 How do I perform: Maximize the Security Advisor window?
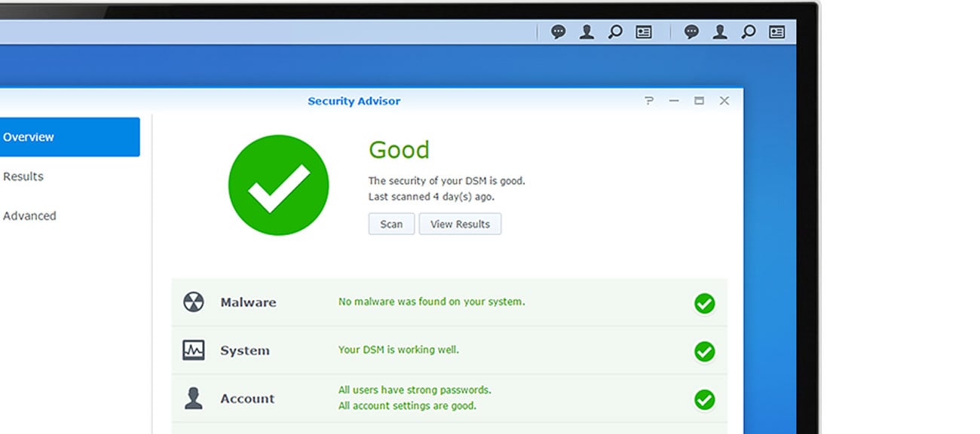[700, 101]
